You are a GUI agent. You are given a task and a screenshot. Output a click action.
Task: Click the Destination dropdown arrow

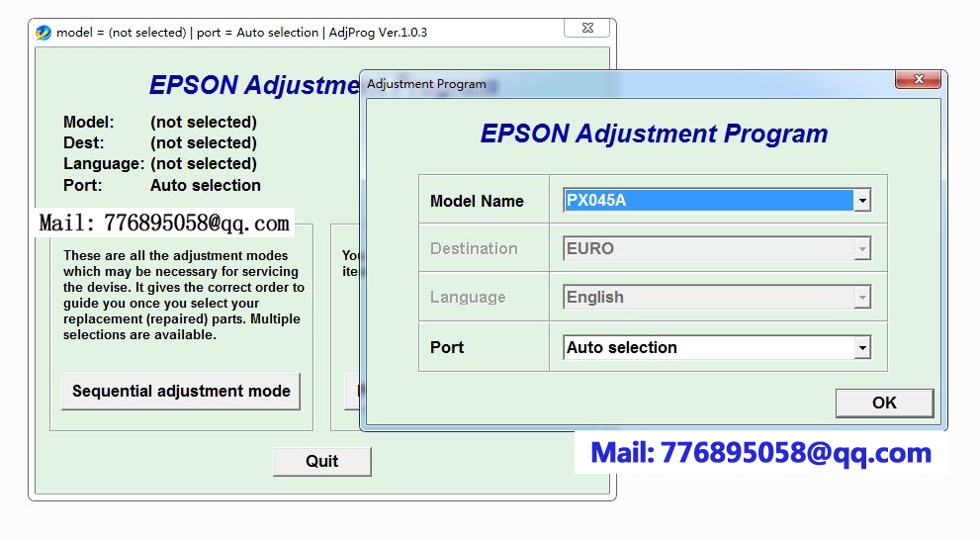tap(862, 249)
